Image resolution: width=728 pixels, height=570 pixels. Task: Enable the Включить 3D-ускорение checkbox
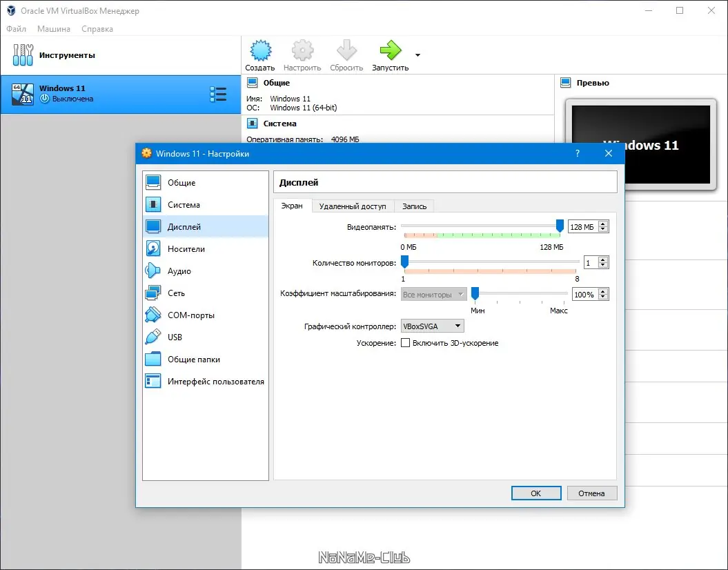point(405,342)
